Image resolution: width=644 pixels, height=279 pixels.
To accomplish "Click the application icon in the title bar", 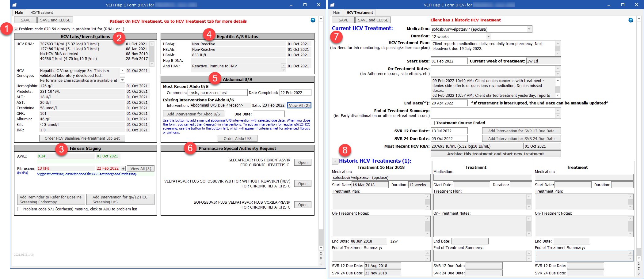I will 15,5.
